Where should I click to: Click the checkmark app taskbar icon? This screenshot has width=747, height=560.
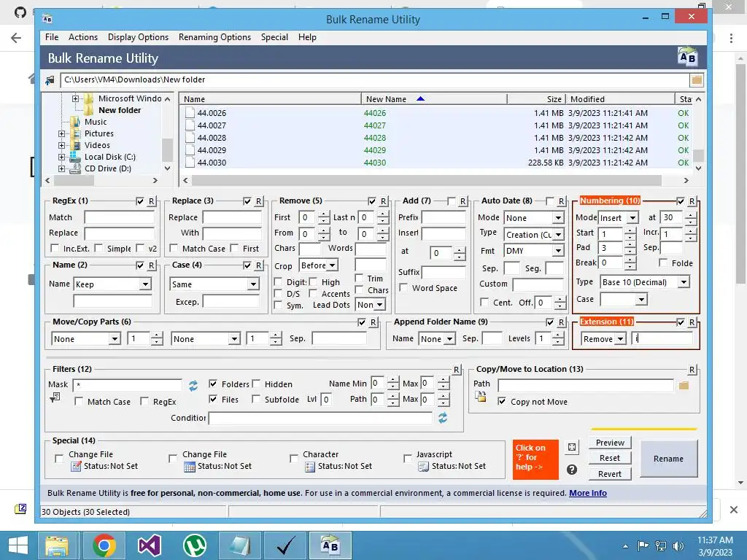coord(285,545)
